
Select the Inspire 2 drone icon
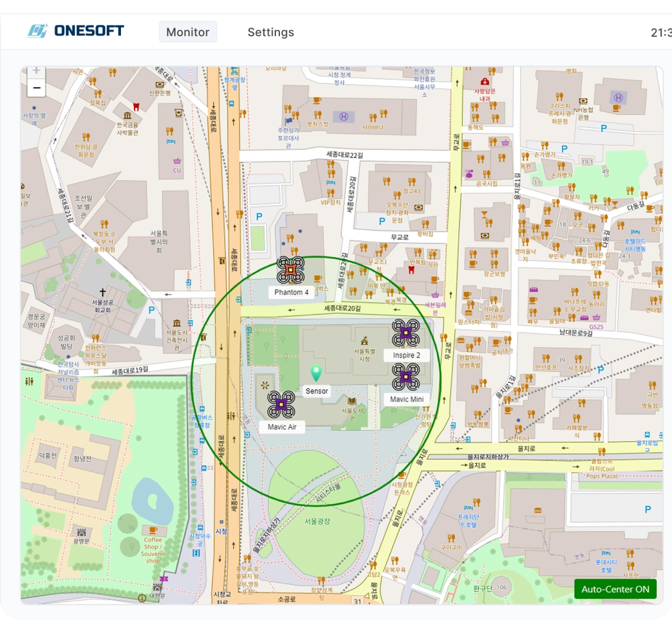pyautogui.click(x=406, y=333)
